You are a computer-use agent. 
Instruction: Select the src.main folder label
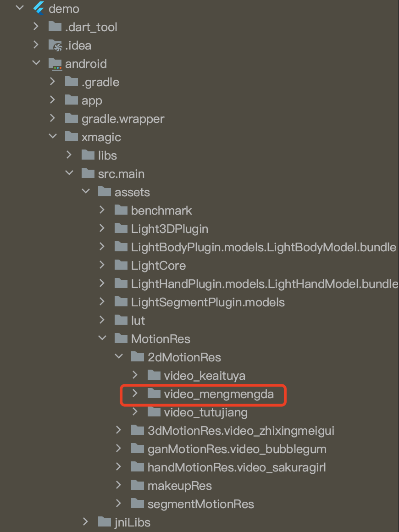tap(121, 174)
